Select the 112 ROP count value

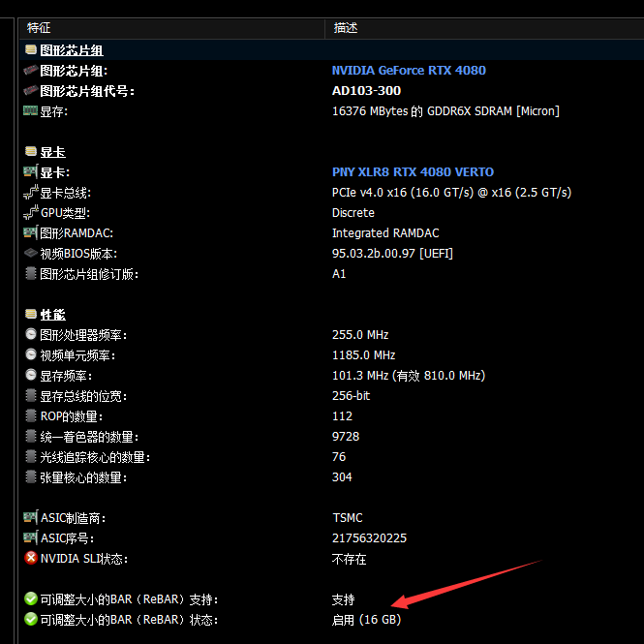tap(342, 416)
